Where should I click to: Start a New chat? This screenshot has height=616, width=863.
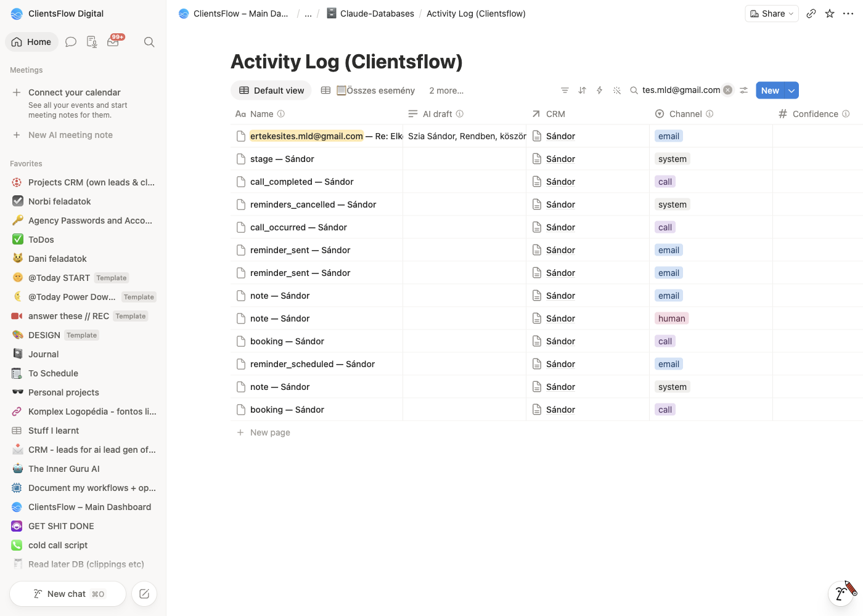pyautogui.click(x=68, y=594)
